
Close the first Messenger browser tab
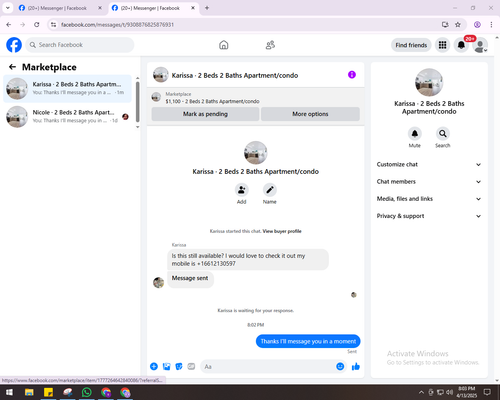(x=100, y=8)
